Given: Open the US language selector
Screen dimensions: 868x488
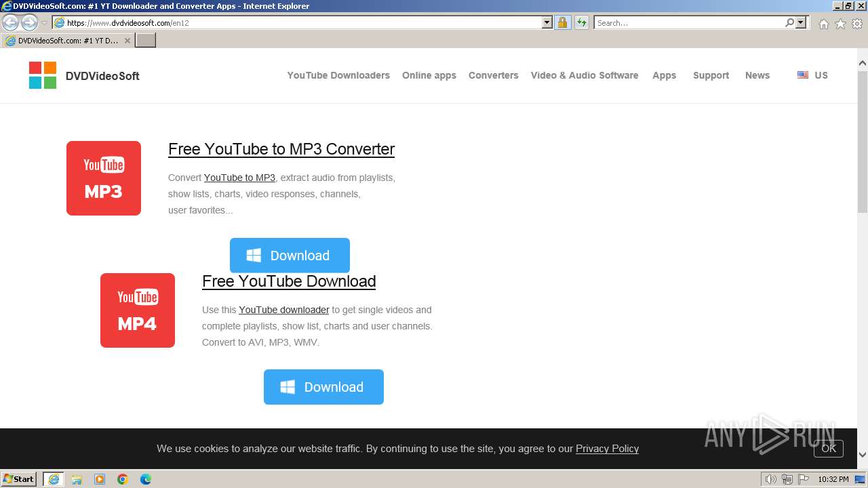Looking at the screenshot, I should point(813,75).
